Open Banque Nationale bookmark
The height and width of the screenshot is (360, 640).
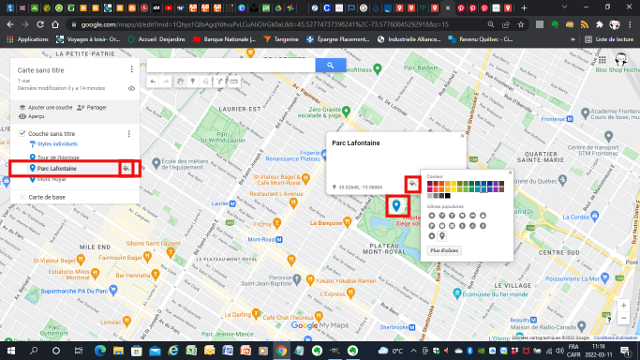tap(224, 39)
